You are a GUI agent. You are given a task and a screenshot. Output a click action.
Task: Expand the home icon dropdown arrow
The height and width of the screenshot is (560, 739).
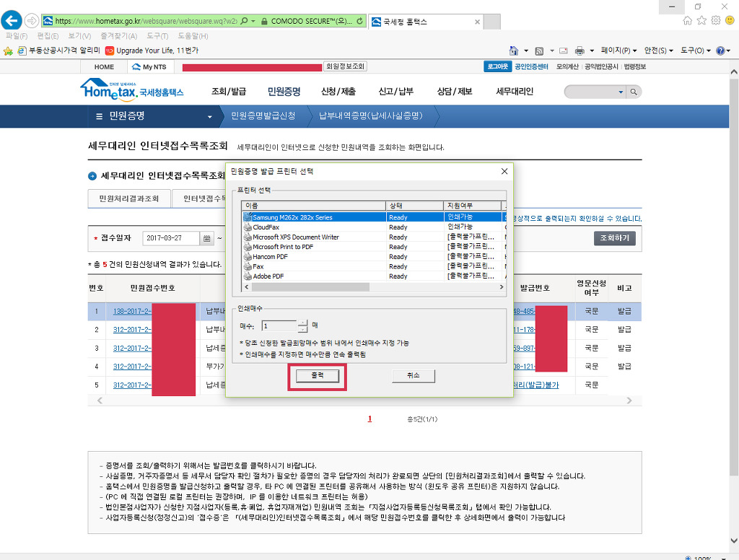point(526,51)
